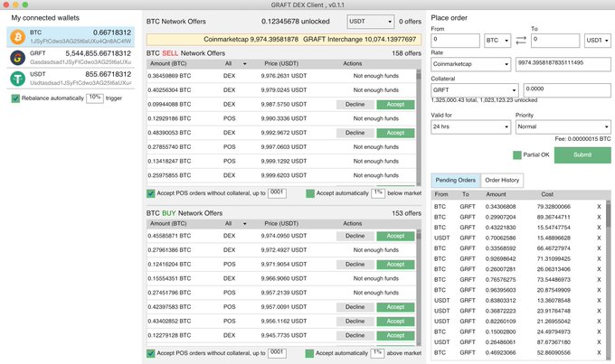The height and width of the screenshot is (364, 615).
Task: Cancel pending order with cost 26.06313406
Action: click(599, 269)
